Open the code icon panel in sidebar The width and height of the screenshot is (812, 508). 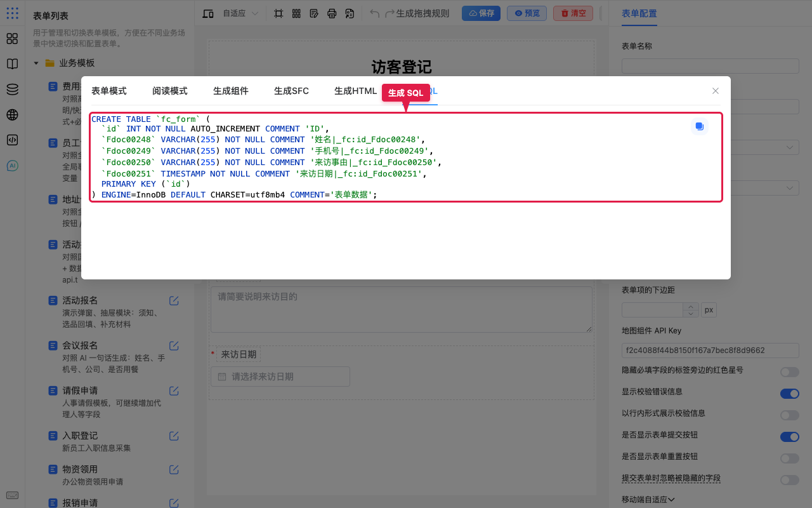pos(12,140)
